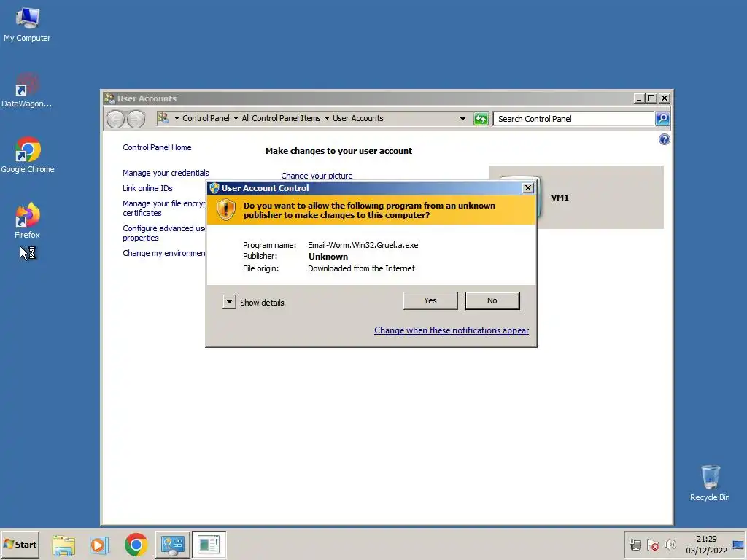Viewport: 747px width, 560px height.
Task: Open Windows Explorer from taskbar
Action: point(63,545)
